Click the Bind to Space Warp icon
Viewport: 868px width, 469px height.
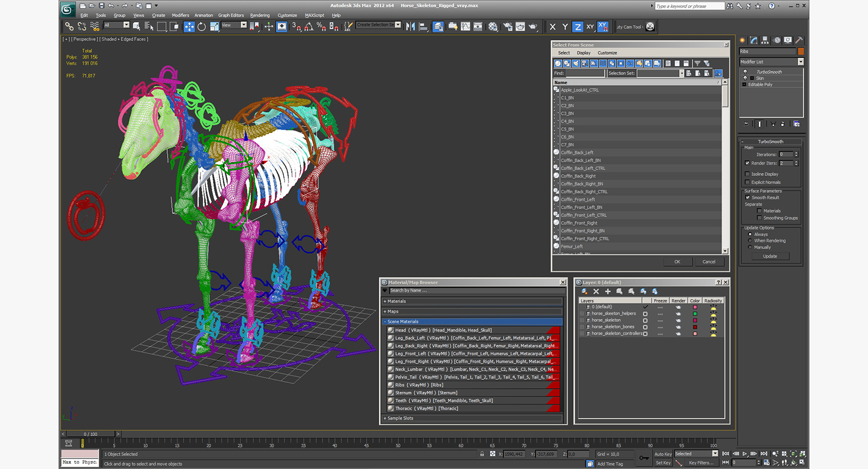[x=94, y=26]
